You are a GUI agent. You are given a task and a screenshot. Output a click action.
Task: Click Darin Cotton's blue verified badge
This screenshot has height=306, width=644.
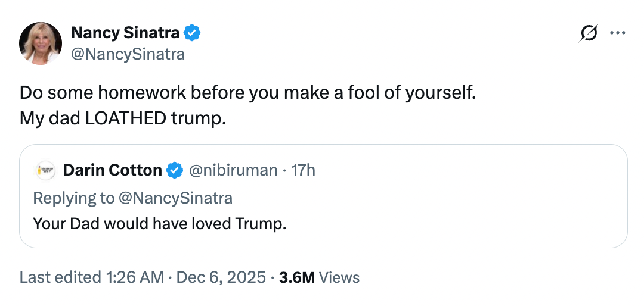point(174,170)
